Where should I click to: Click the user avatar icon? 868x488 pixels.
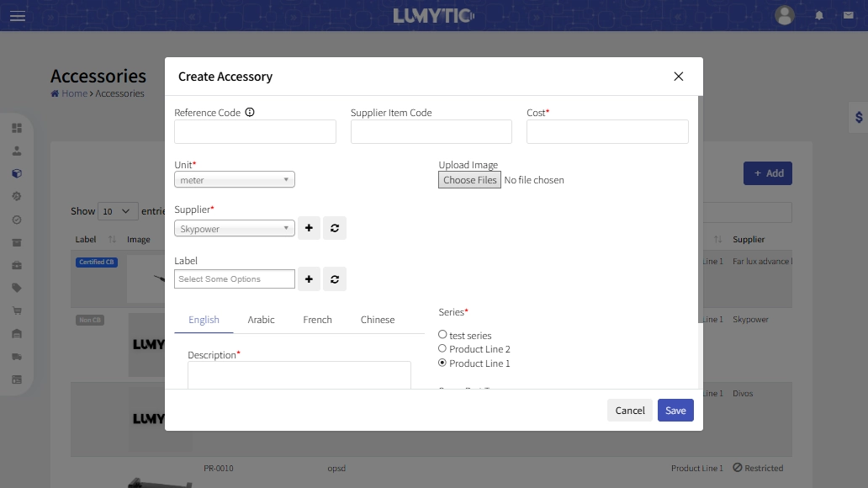tap(784, 15)
